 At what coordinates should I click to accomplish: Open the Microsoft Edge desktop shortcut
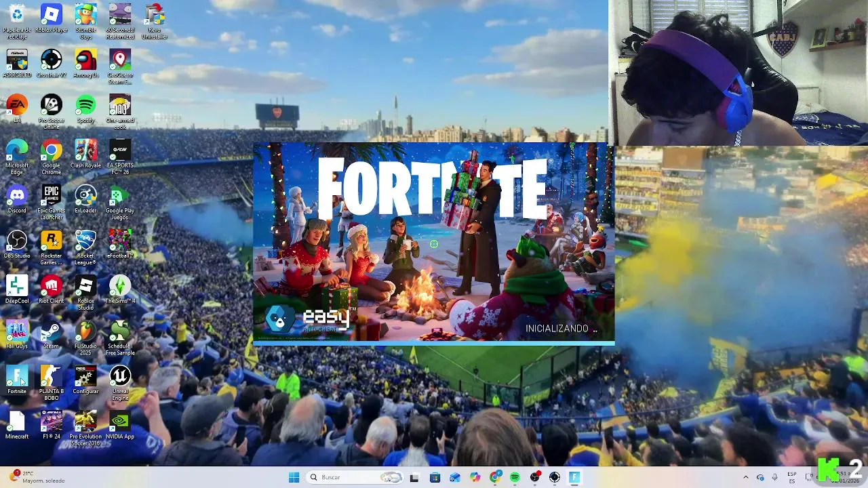click(x=17, y=157)
